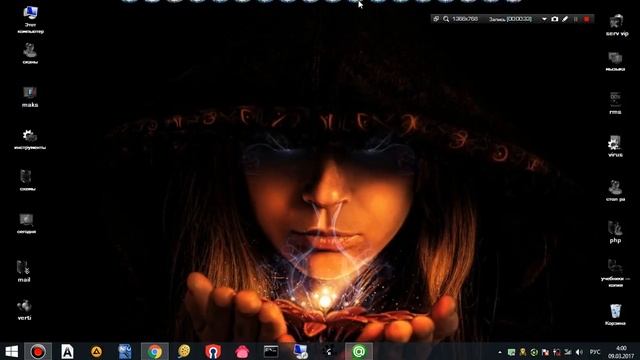This screenshot has width=640, height=360.
Task: Open the Windows Start menu
Action: pyautogui.click(x=11, y=351)
